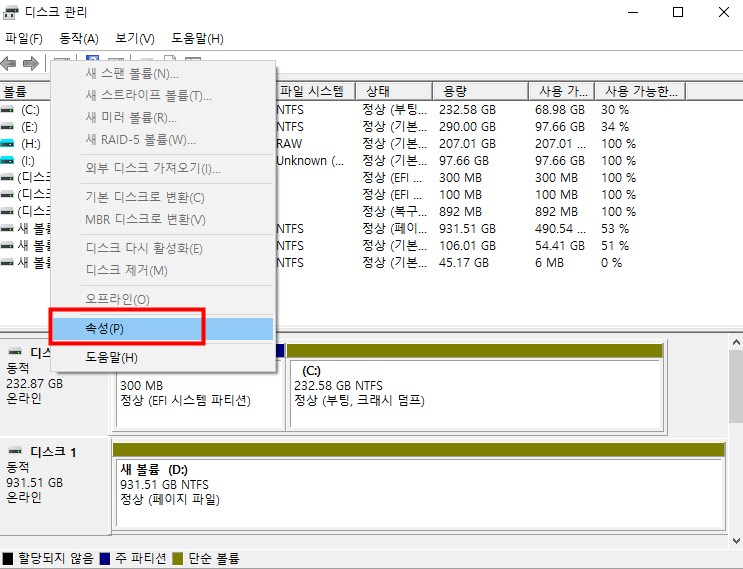Click the 68.98 GB free space cell

coord(560,110)
